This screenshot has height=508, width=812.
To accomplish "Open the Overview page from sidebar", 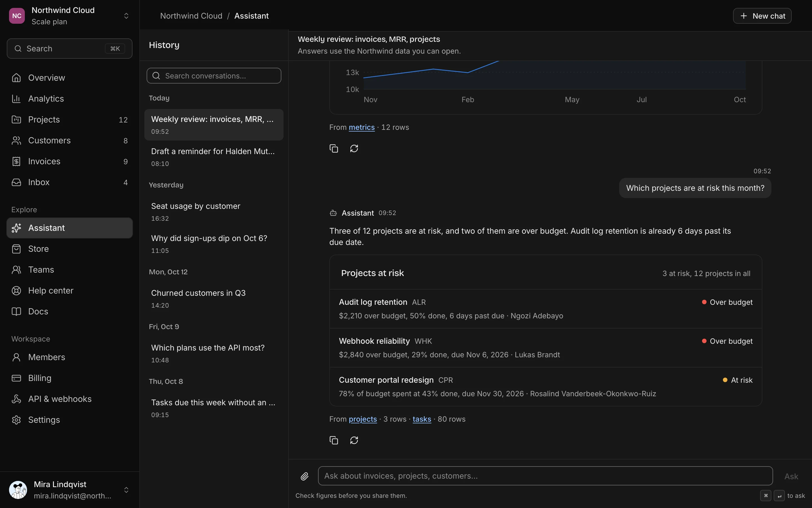I will (x=69, y=78).
